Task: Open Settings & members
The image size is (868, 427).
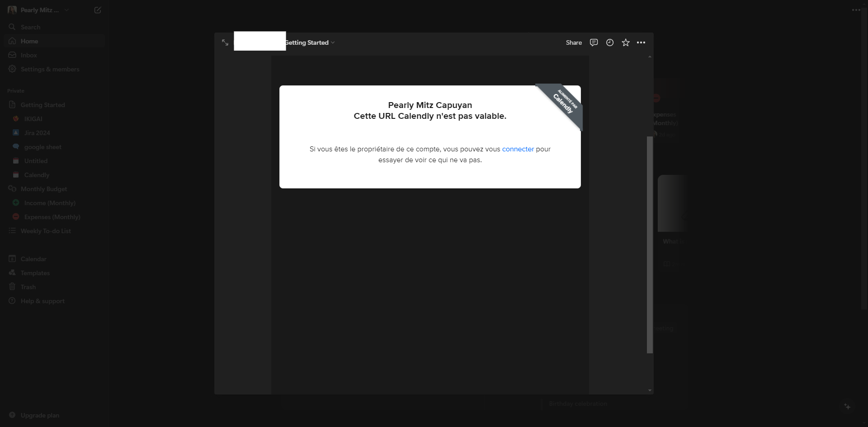Action: tap(54, 69)
